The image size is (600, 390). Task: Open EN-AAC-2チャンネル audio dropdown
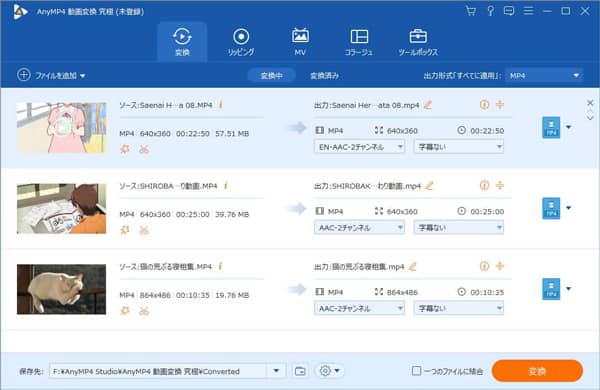[x=359, y=147]
